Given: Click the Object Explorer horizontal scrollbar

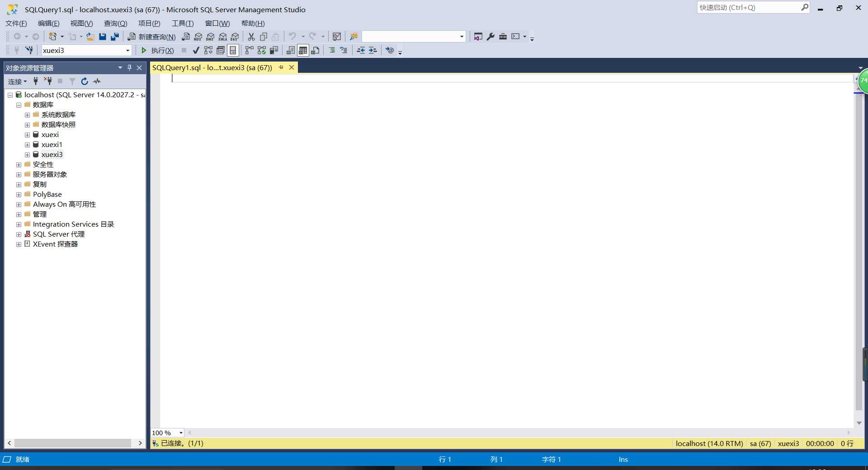Looking at the screenshot, I should coord(73,443).
